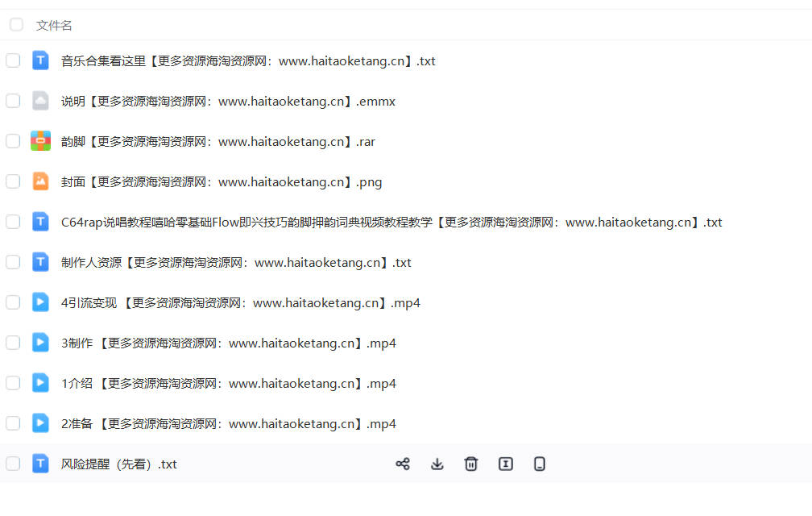Check the box of 4引流变现 video

[x=13, y=302]
